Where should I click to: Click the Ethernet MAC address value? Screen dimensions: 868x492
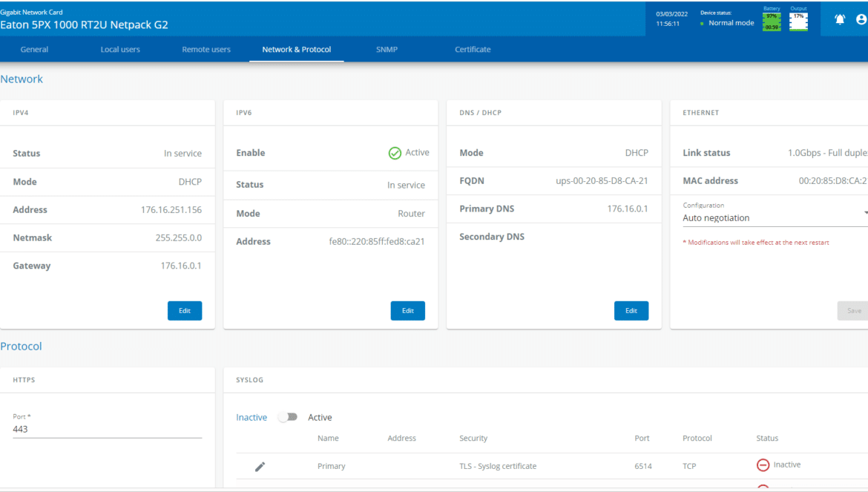coord(833,180)
